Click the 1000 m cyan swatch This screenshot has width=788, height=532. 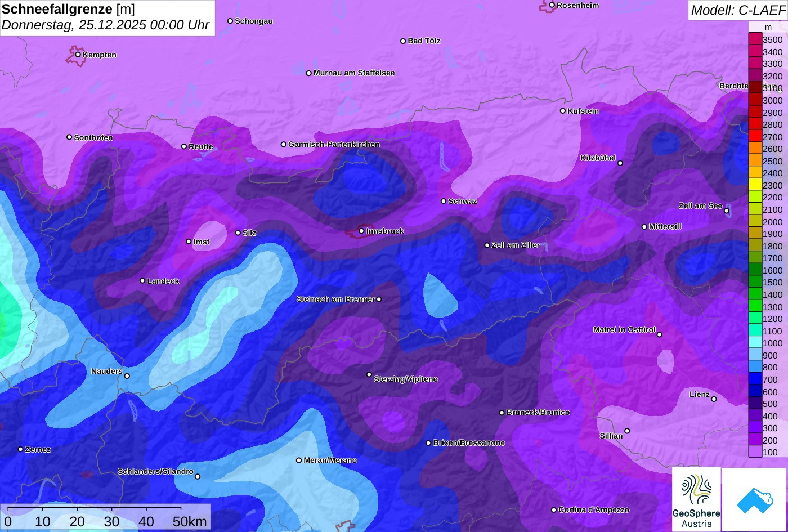755,342
